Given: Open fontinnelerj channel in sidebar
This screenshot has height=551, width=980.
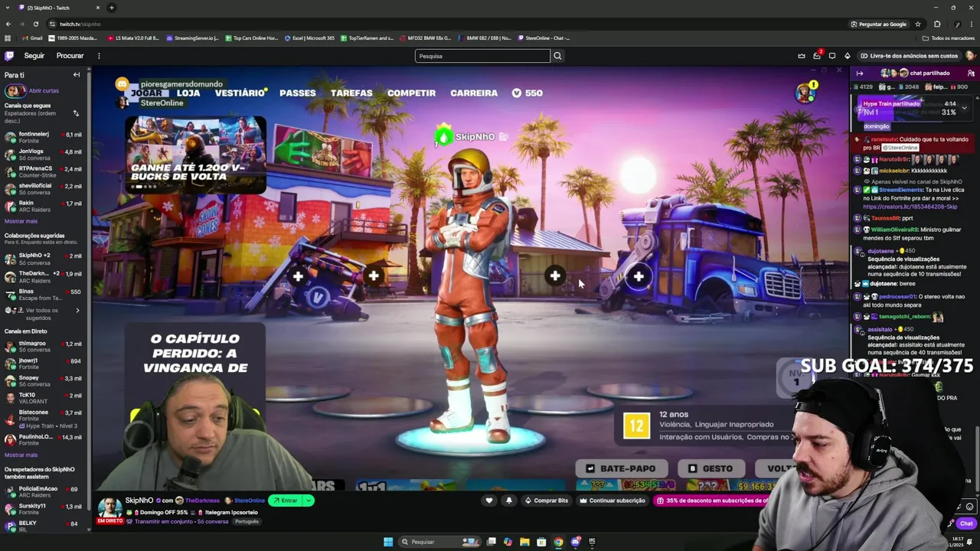Looking at the screenshot, I should click(x=44, y=137).
